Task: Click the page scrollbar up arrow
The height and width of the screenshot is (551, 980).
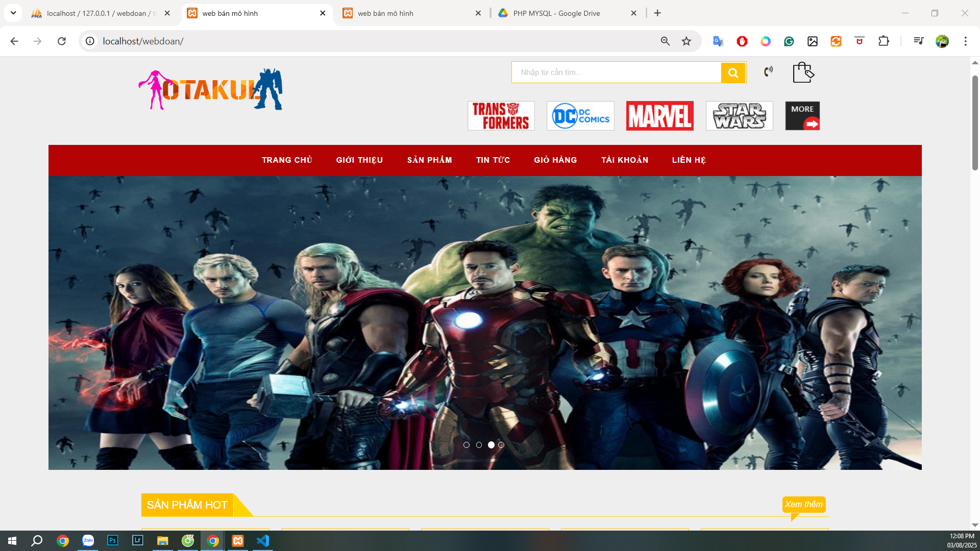Action: (975, 63)
